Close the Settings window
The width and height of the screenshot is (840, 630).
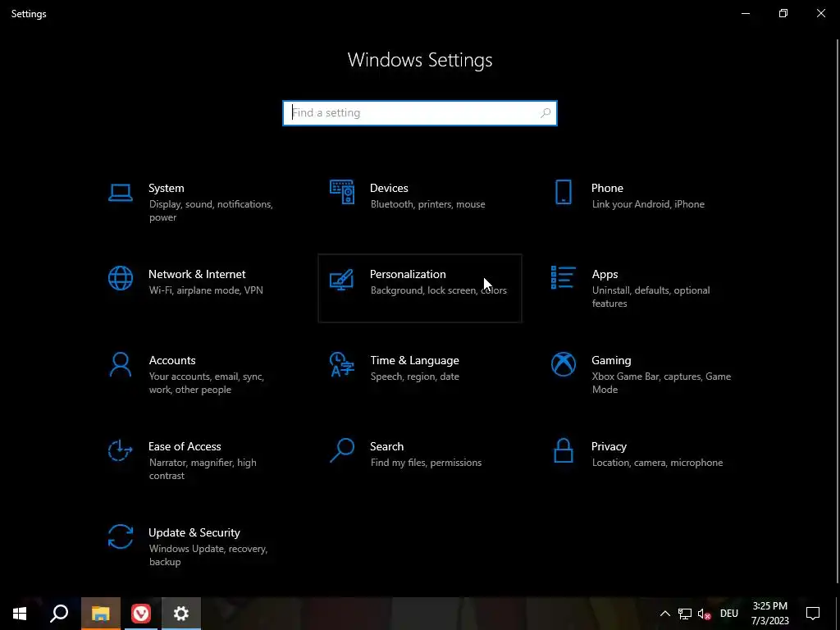(x=820, y=13)
